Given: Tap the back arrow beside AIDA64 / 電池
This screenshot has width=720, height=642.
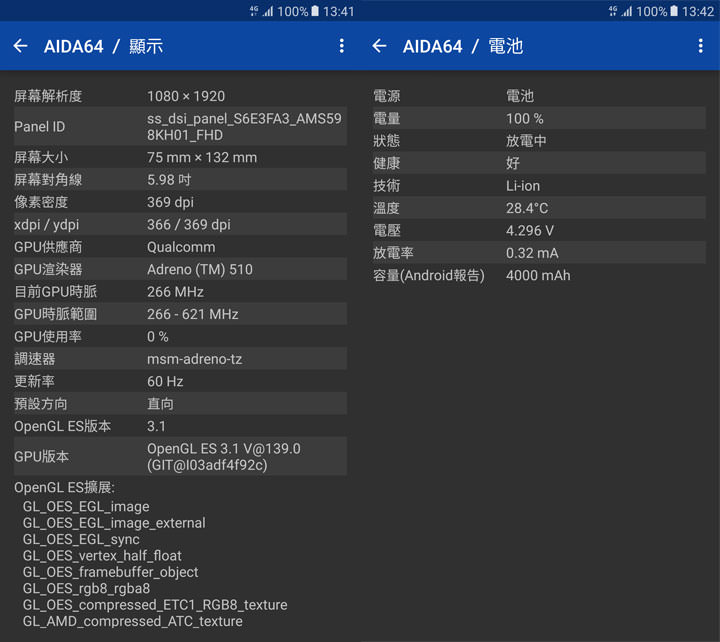Looking at the screenshot, I should pyautogui.click(x=379, y=46).
